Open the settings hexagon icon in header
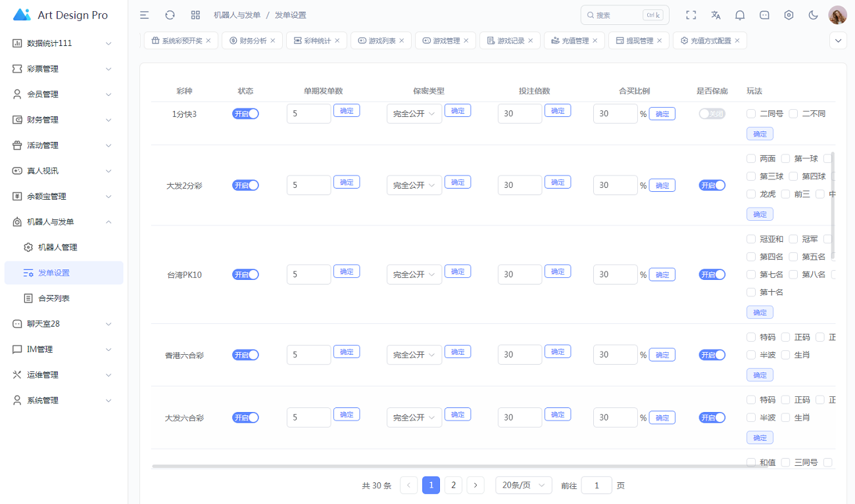This screenshot has height=504, width=855. point(789,15)
